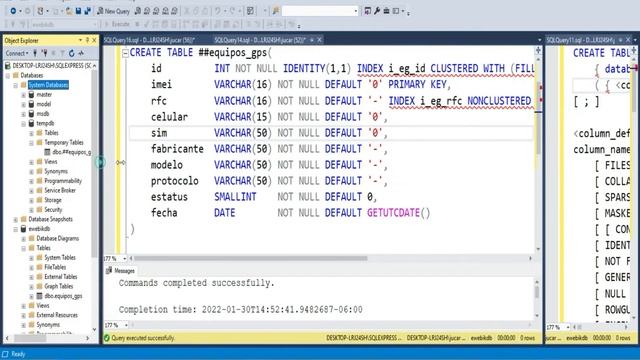Click the Find in files icon beside search box
Screen dimensions: 640x360
pos(276,11)
